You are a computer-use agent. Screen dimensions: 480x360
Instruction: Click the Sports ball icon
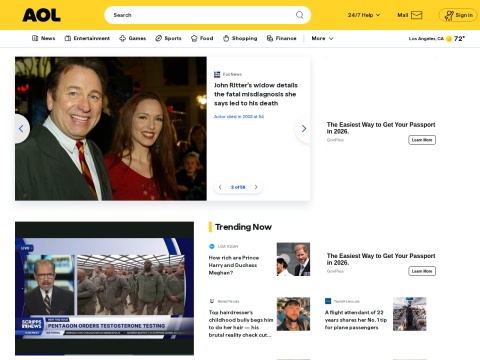[158, 38]
